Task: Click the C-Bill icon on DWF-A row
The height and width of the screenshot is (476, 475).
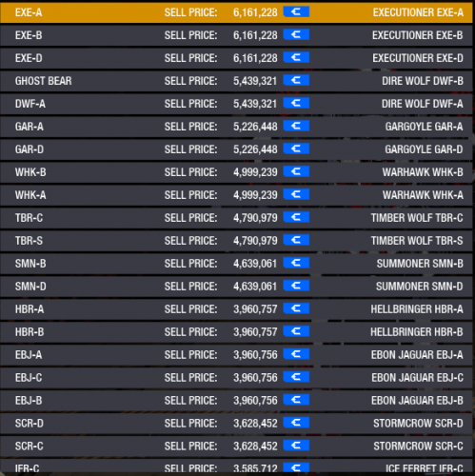Action: tap(296, 103)
